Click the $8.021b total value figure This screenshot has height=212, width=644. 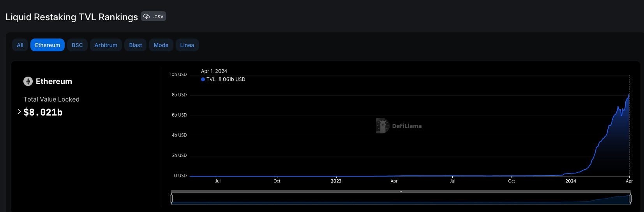tap(43, 112)
